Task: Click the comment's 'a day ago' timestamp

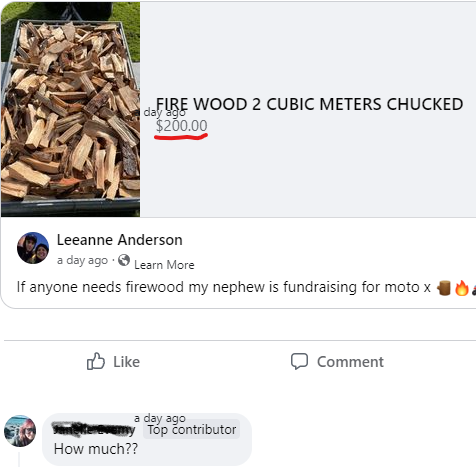Action: [160, 418]
